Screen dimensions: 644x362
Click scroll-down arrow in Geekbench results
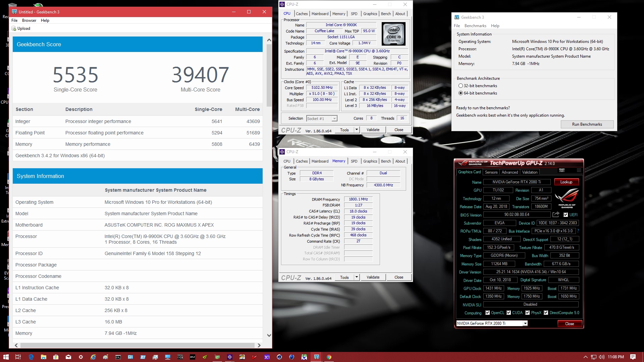[269, 335]
